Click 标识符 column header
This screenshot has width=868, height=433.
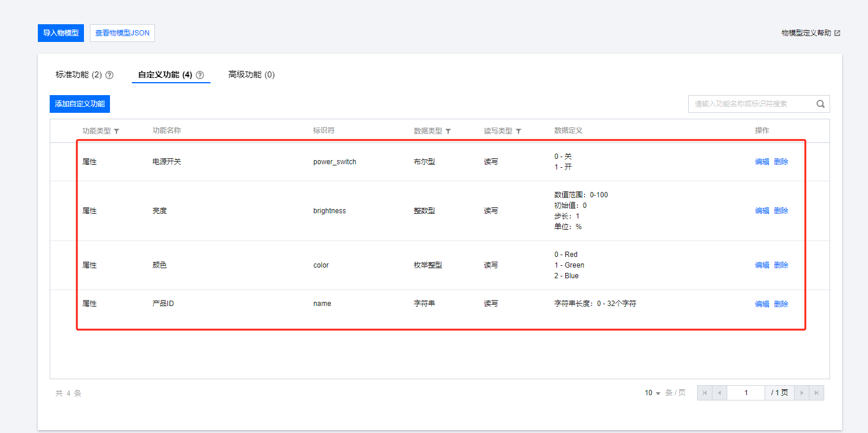click(324, 131)
